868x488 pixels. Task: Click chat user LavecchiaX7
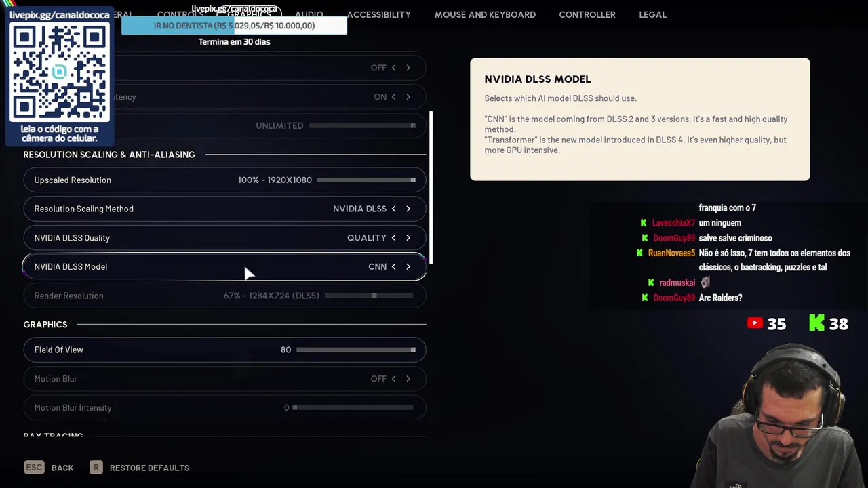(673, 223)
